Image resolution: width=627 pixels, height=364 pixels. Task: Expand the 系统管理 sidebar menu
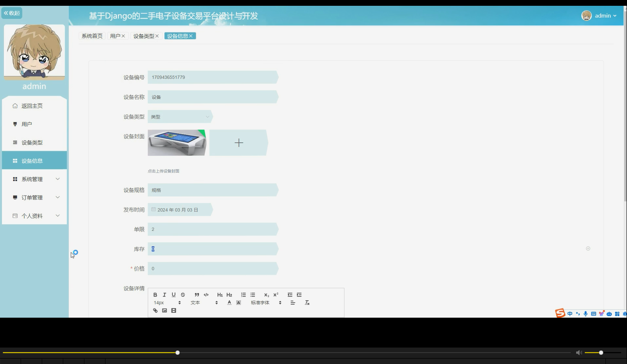[34, 179]
